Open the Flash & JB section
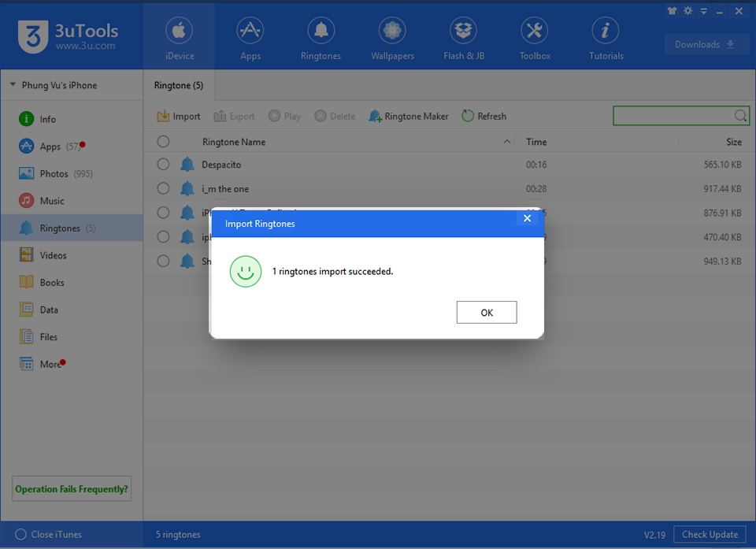 pyautogui.click(x=463, y=39)
